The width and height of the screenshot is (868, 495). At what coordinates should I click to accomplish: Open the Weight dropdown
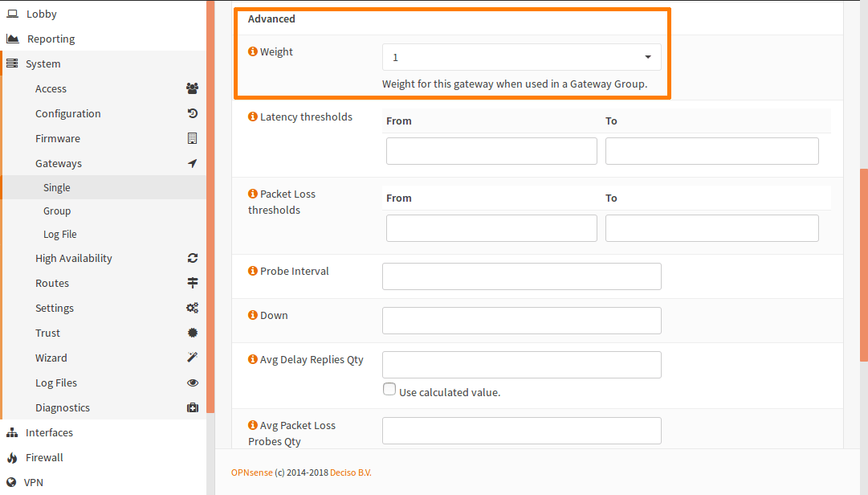(521, 57)
